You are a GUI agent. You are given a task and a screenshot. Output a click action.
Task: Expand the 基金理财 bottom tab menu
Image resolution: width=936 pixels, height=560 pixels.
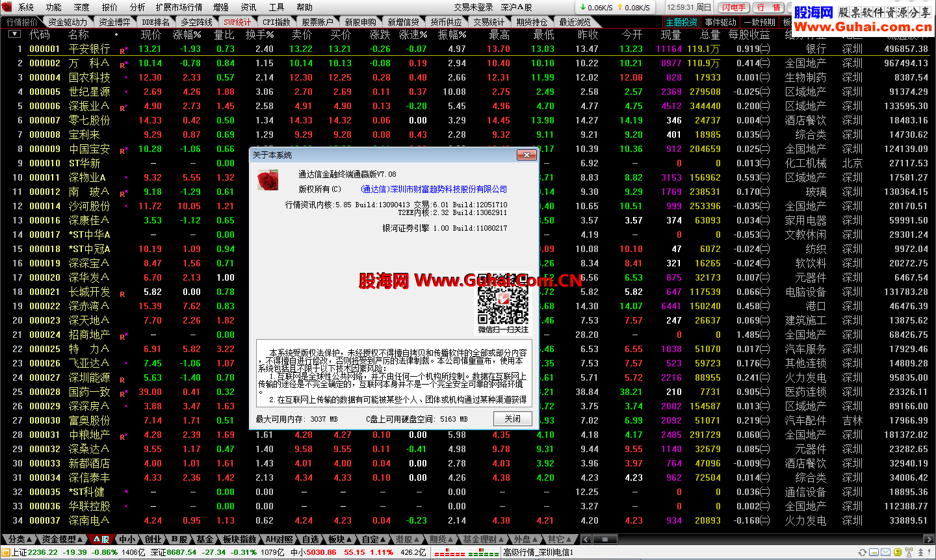tap(484, 539)
